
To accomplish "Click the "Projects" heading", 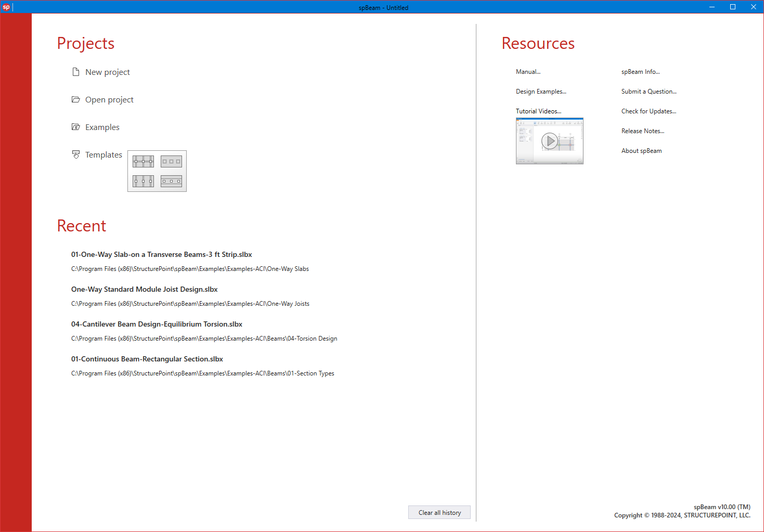I will click(86, 43).
